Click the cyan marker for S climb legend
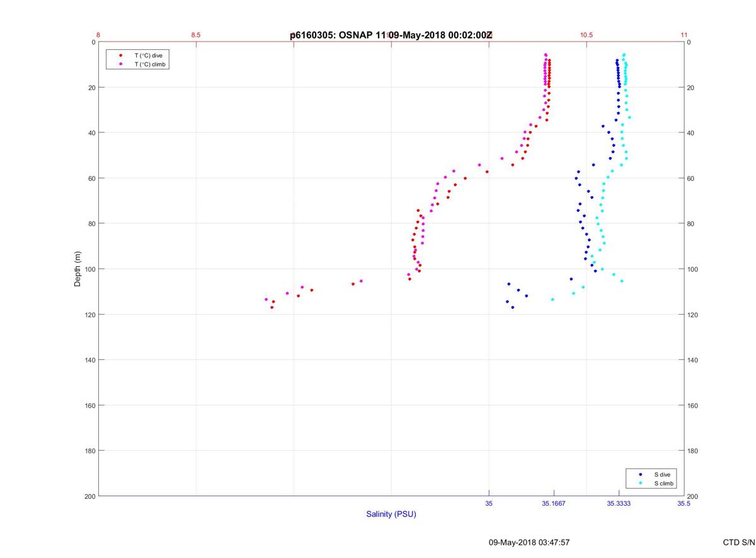Image resolution: width=756 pixels, height=558 pixels. point(641,484)
